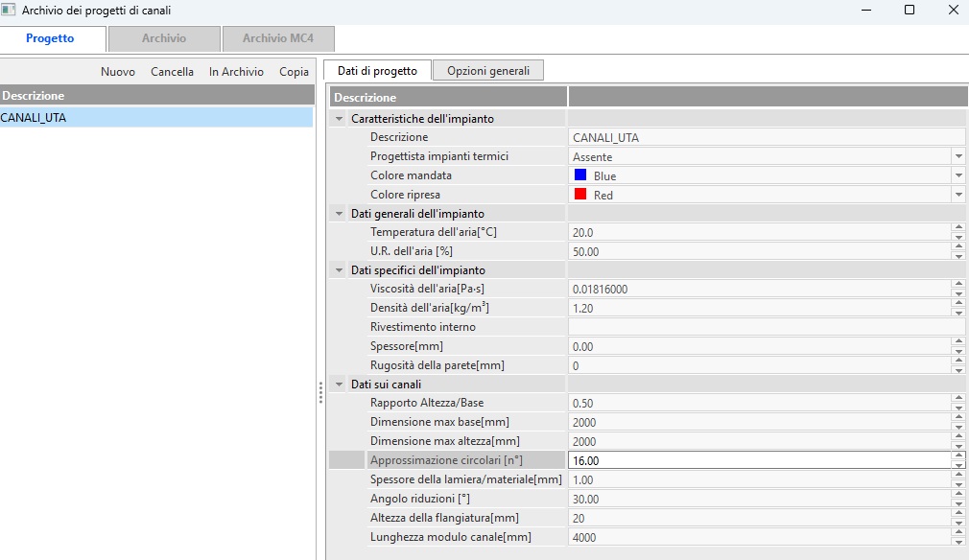This screenshot has height=560, width=969.
Task: Collapse Dati generali dell'impianto section
Action: [339, 214]
